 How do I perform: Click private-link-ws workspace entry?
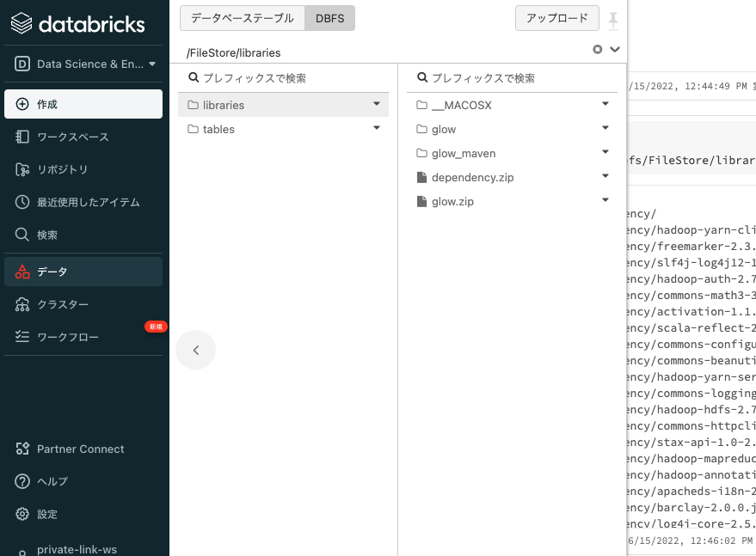(x=77, y=550)
